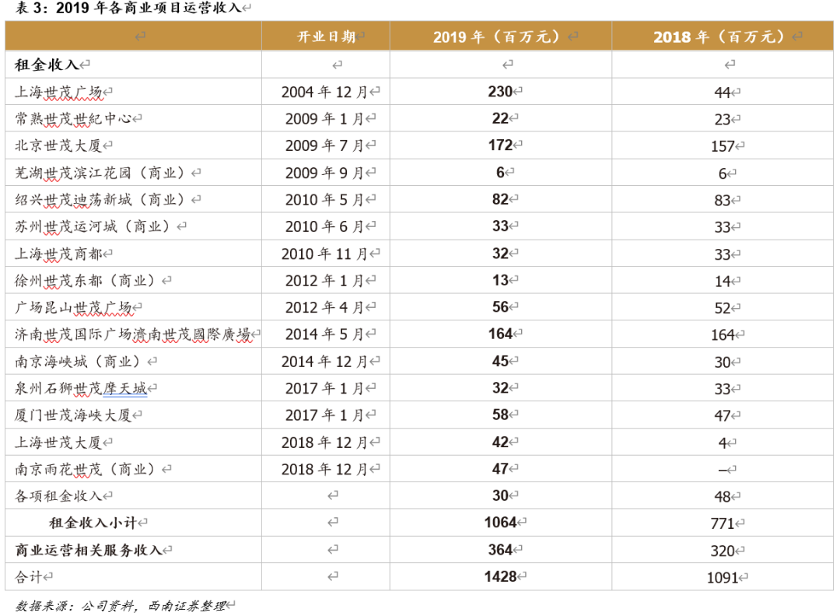This screenshot has width=840, height=616.
Task: Click the '上海世茂大厦' row name
Action: click(x=58, y=443)
